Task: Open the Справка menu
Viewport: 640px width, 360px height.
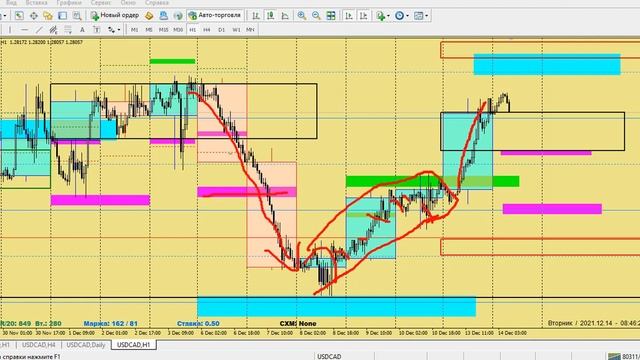Action: coord(157,2)
